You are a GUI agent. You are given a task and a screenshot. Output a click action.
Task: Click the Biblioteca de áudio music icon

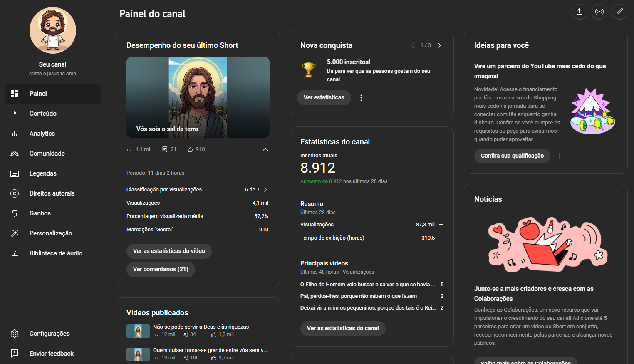15,253
